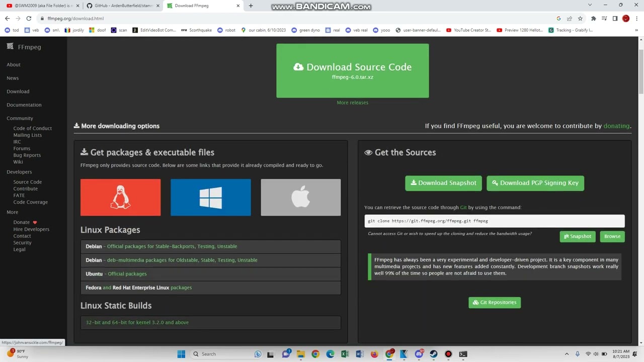
Task: Switch to the GitHub ArdenButterfield tab
Action: point(123,6)
